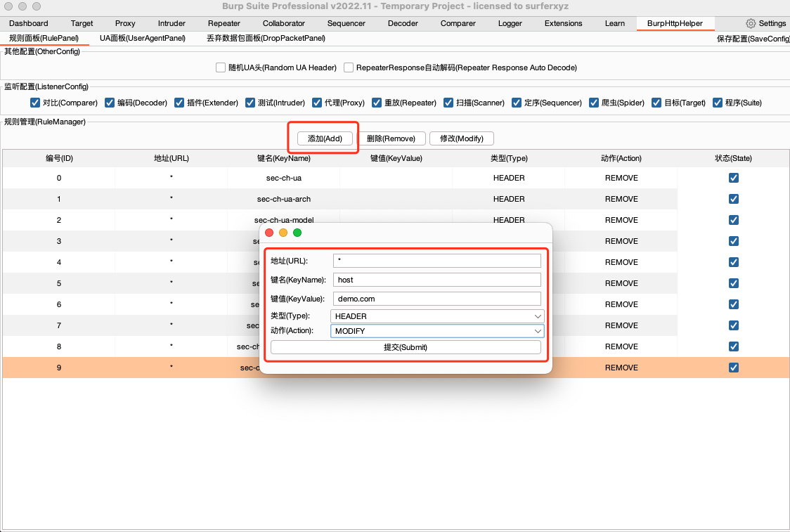The width and height of the screenshot is (790, 532).
Task: Disable state checkbox for rule 5
Action: [734, 283]
